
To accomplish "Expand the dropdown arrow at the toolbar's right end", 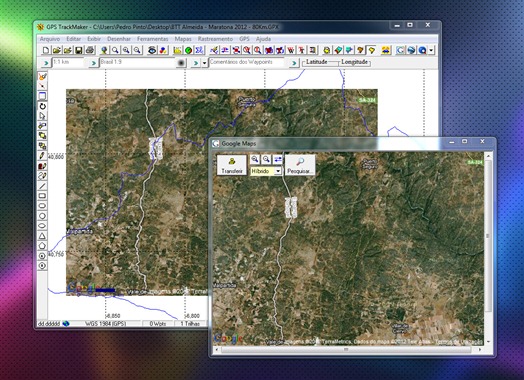I will pyautogui.click(x=431, y=50).
